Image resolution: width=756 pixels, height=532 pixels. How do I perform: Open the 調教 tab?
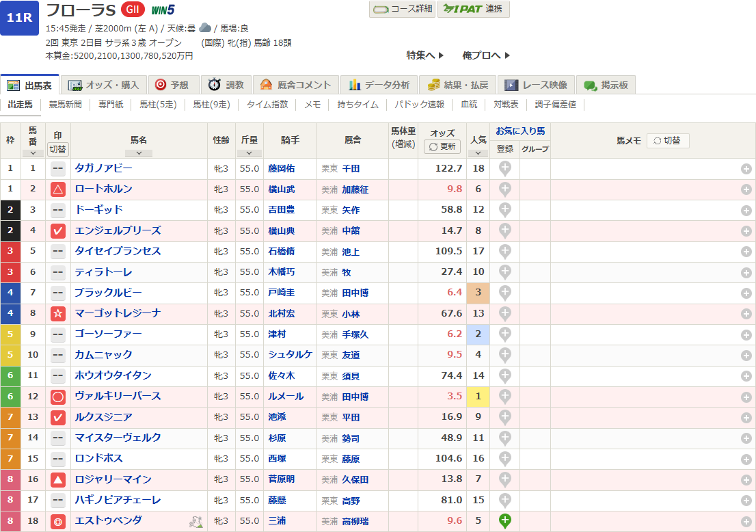click(226, 85)
